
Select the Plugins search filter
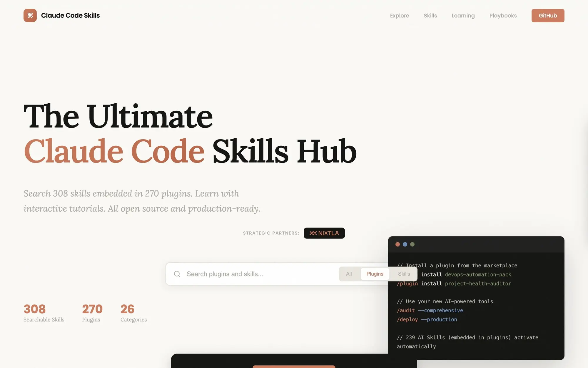coord(375,274)
